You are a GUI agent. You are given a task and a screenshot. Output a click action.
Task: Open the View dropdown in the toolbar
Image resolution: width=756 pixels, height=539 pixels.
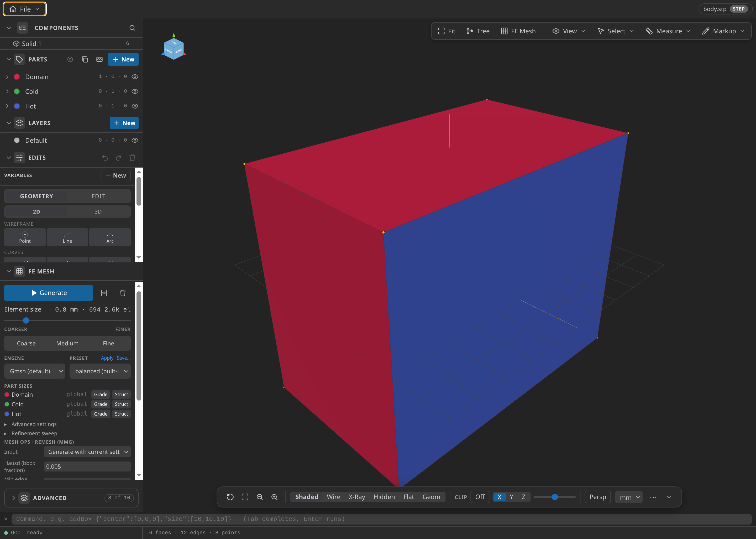[x=569, y=31]
